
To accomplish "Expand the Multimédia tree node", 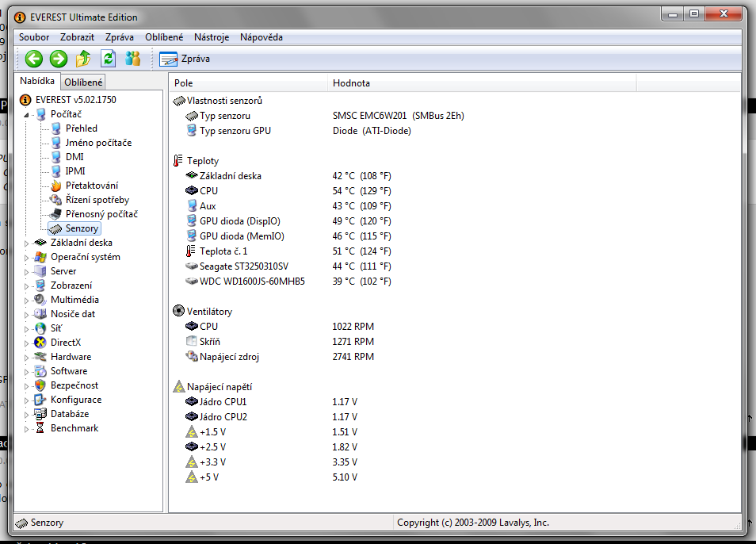I will pos(26,301).
